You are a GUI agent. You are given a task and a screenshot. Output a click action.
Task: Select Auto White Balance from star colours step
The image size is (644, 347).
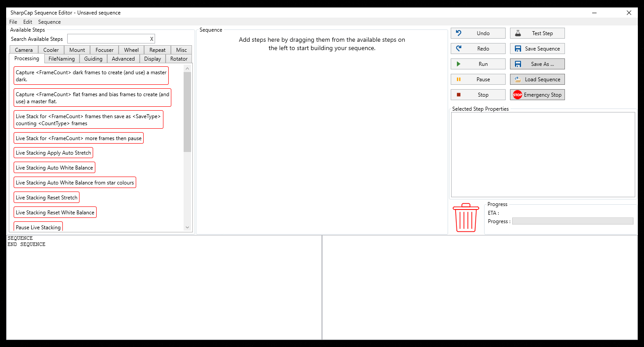tap(75, 183)
